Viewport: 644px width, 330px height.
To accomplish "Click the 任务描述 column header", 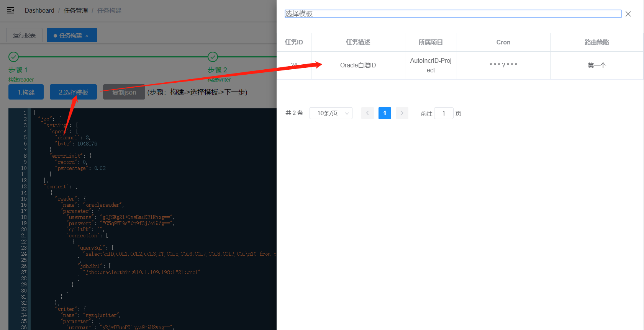I will click(x=358, y=42).
